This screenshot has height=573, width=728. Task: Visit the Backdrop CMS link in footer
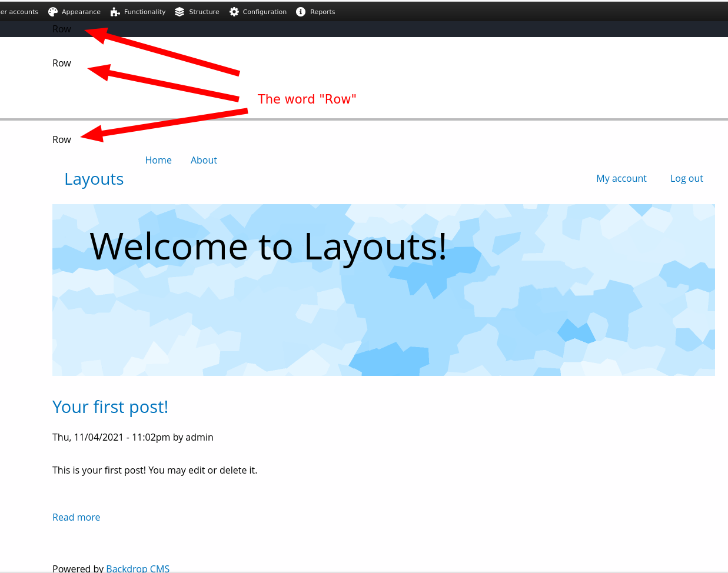(138, 568)
